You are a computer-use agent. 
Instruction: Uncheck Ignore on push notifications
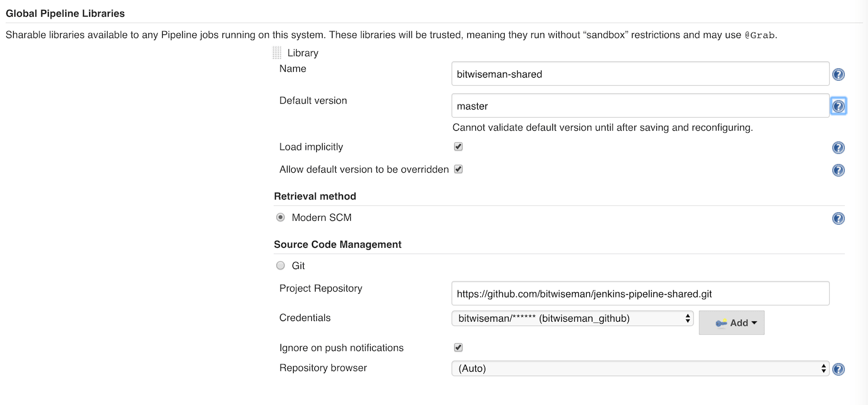point(458,347)
